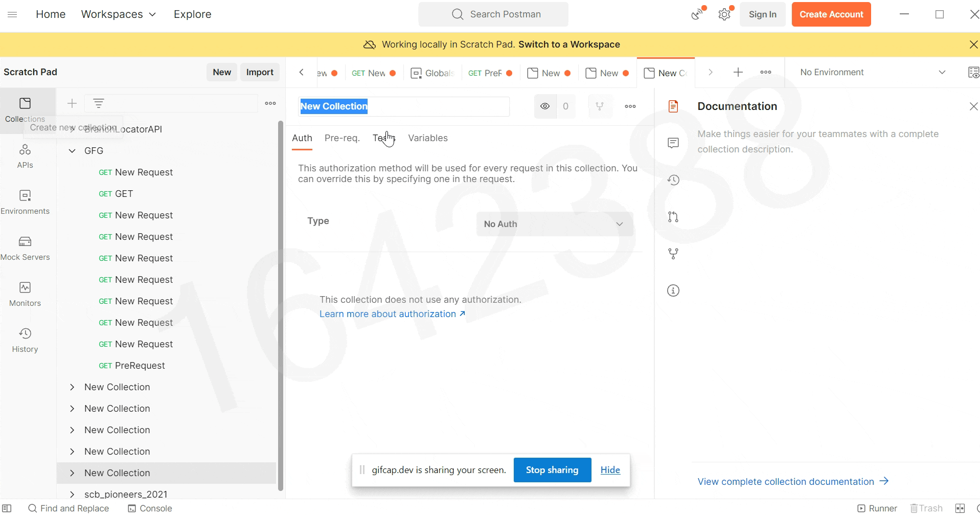This screenshot has height=515, width=980.
Task: Open the APIs sidebar section
Action: coord(25,156)
